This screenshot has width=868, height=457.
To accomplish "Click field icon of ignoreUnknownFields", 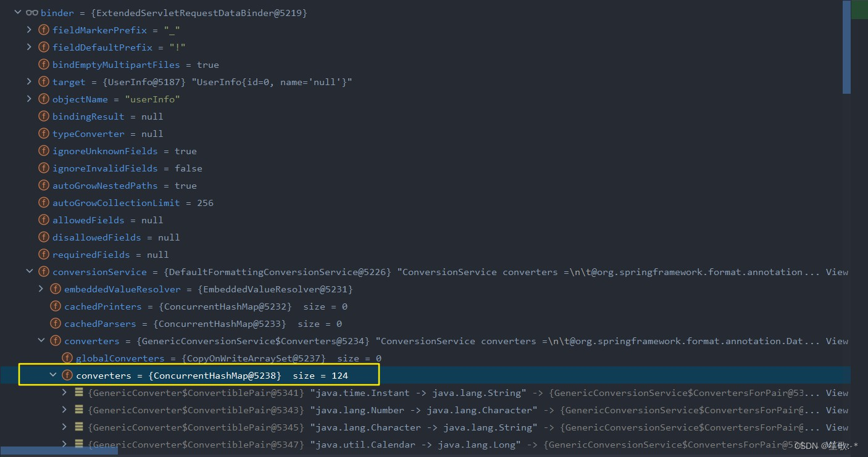I will 43,150.
